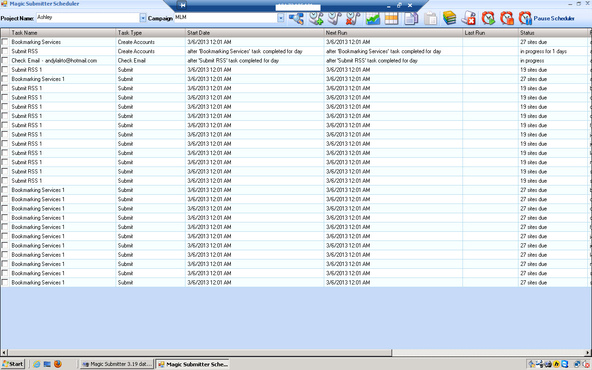Sort by Task Name column header
Viewport: 592px width, 370px height.
(62, 33)
